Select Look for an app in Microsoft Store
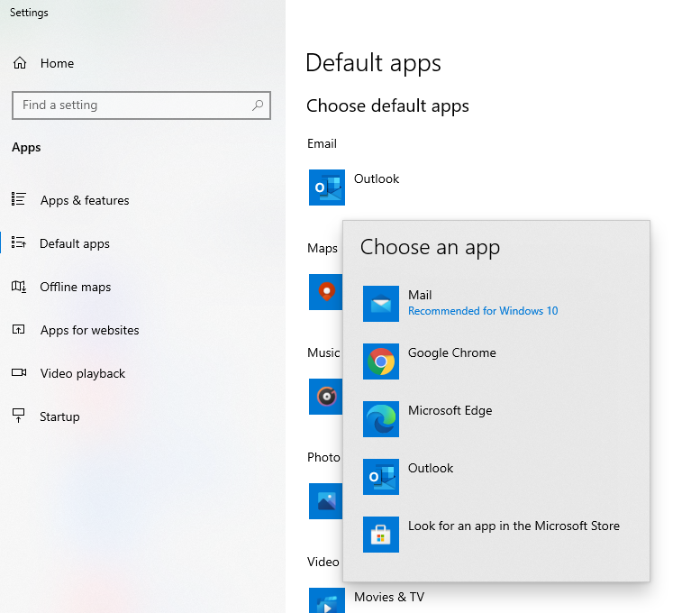Viewport: 700px width, 613px height. (x=496, y=535)
